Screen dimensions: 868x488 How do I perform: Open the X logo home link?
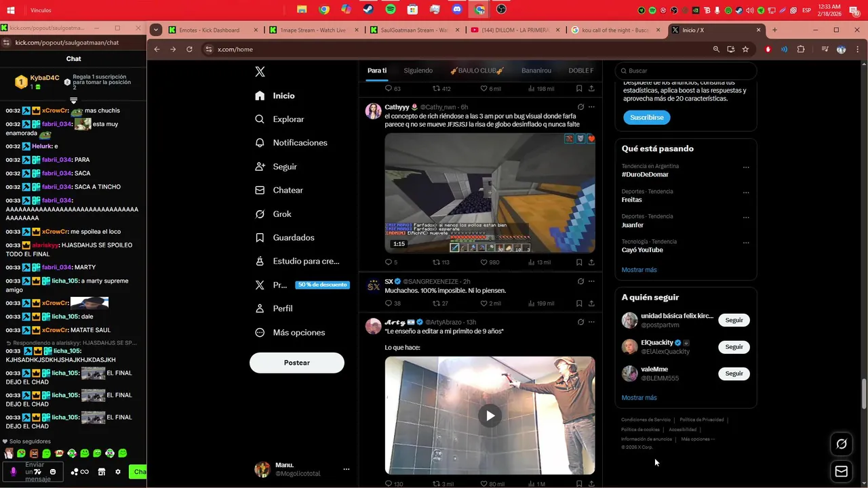(x=260, y=71)
